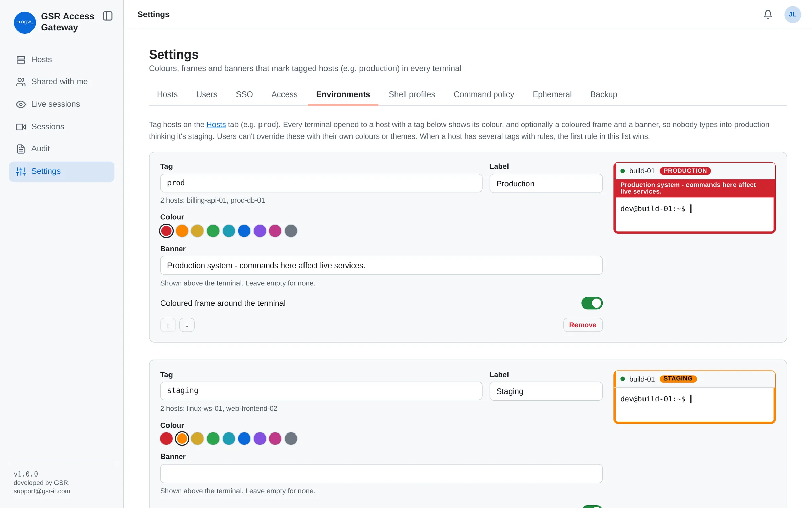Open the JL user avatar menu
This screenshot has height=508, width=812.
click(792, 15)
